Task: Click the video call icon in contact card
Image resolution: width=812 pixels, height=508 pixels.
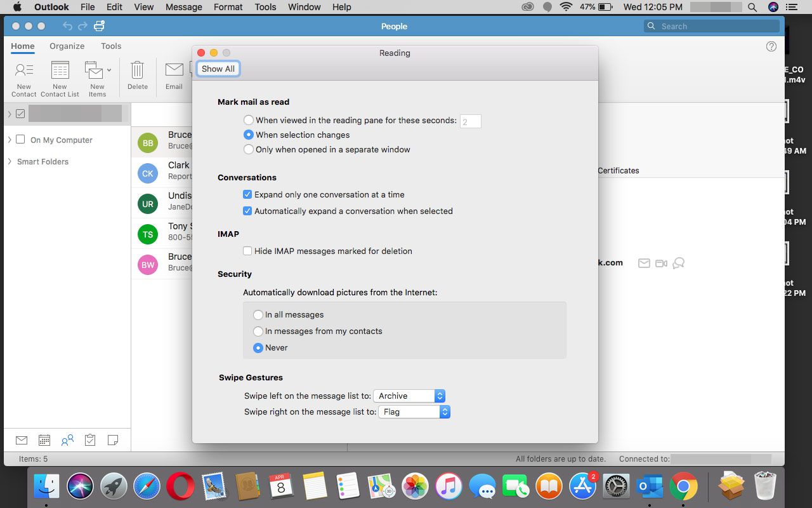Action: pos(661,263)
